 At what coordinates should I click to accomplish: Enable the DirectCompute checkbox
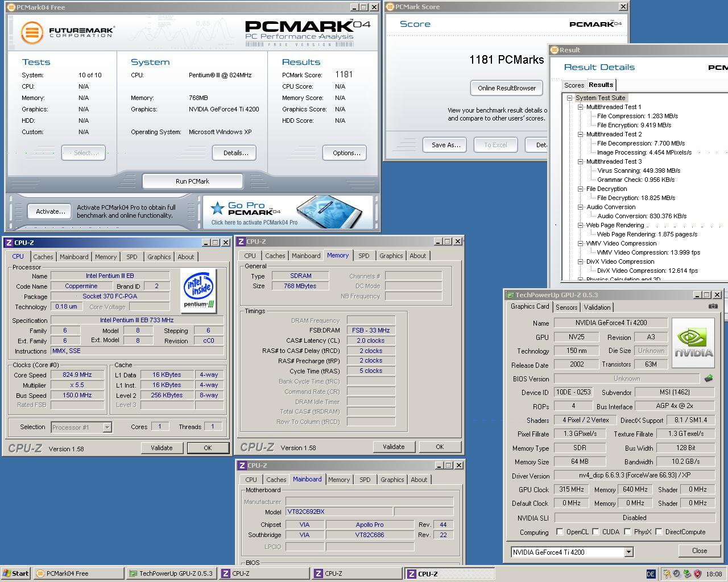click(659, 532)
